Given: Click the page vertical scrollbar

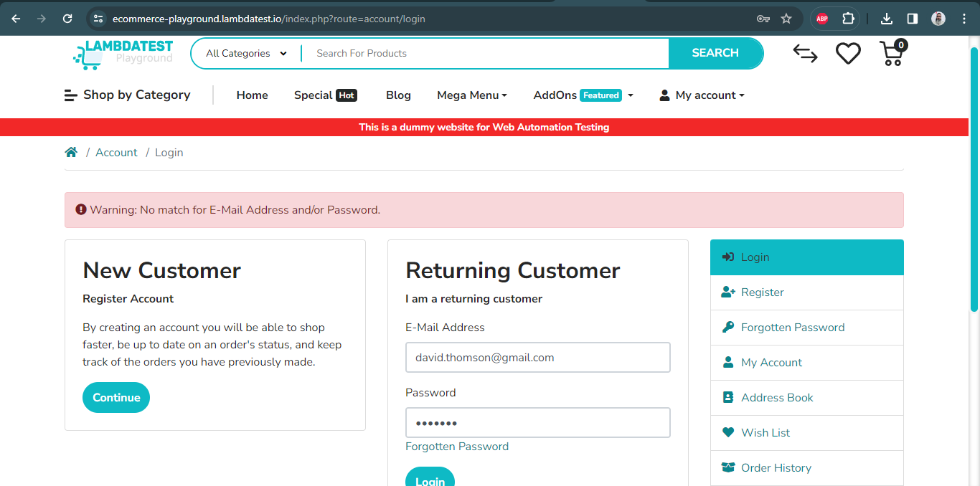Looking at the screenshot, I should [x=974, y=179].
